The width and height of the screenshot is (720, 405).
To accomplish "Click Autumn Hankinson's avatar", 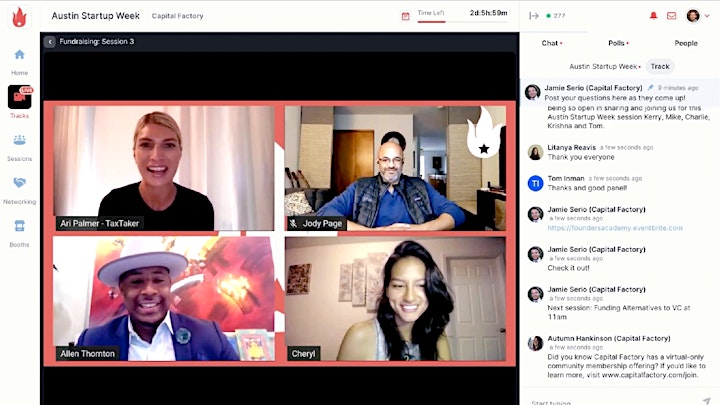I will (535, 343).
